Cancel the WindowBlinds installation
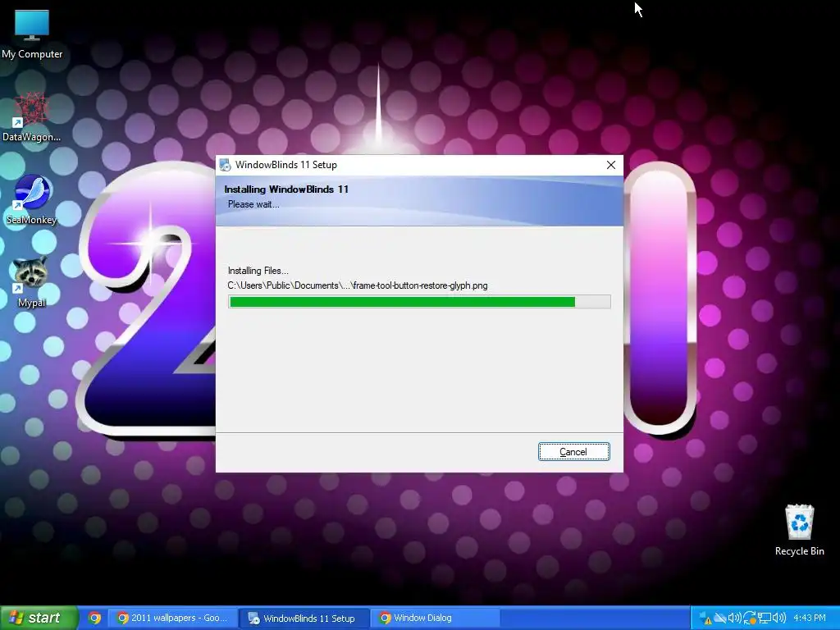This screenshot has width=840, height=630. coord(573,452)
